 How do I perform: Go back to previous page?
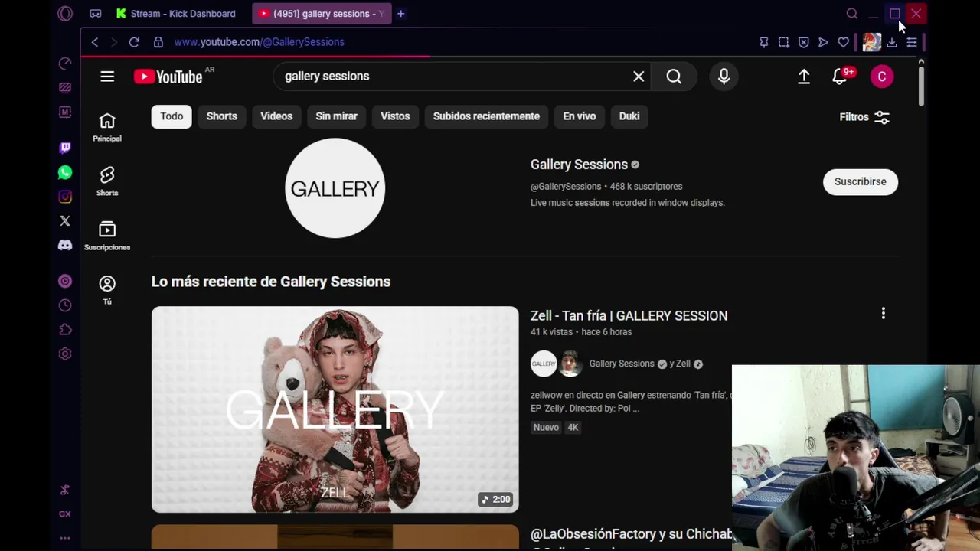[x=95, y=42]
